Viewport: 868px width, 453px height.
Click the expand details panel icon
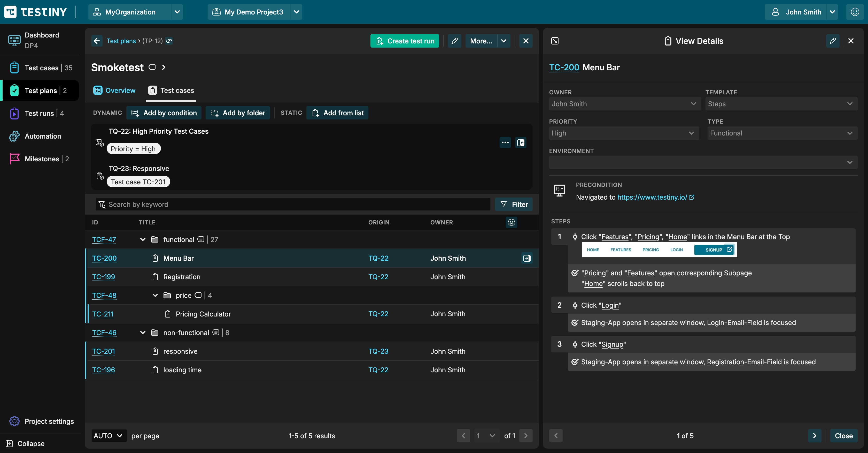click(x=555, y=41)
